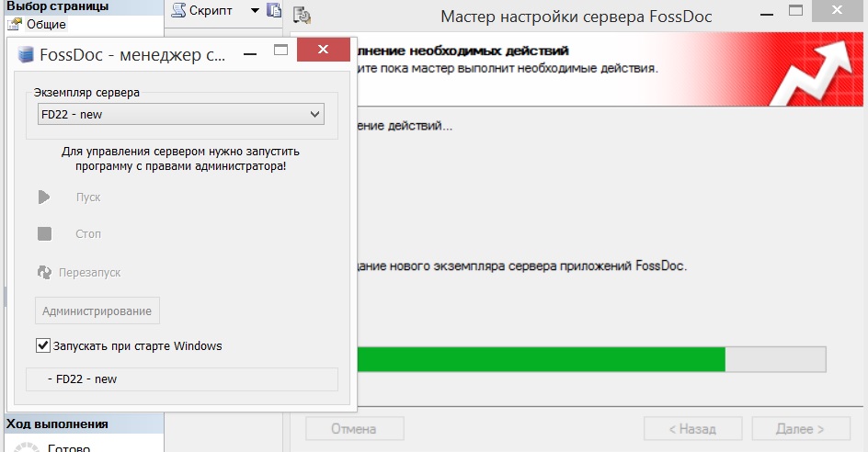Click the Отмена button in wizard
Image resolution: width=868 pixels, height=452 pixels.
(354, 429)
